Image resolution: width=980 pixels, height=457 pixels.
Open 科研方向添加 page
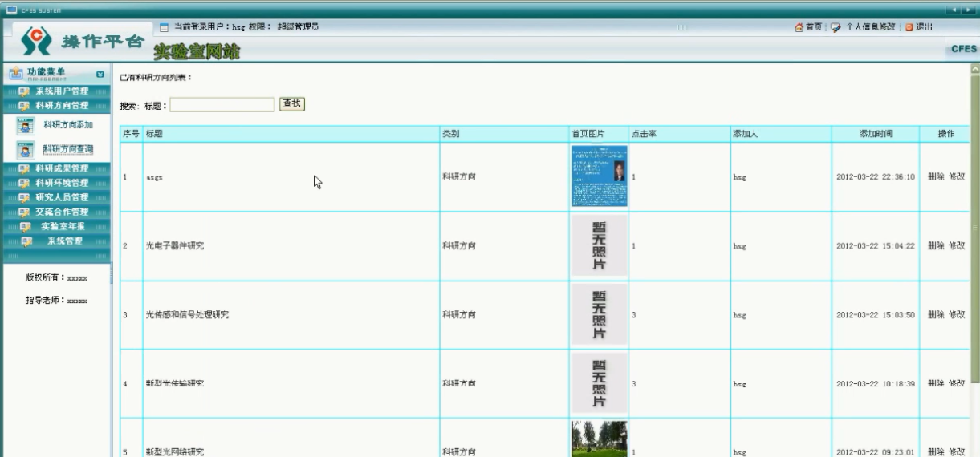[x=67, y=125]
